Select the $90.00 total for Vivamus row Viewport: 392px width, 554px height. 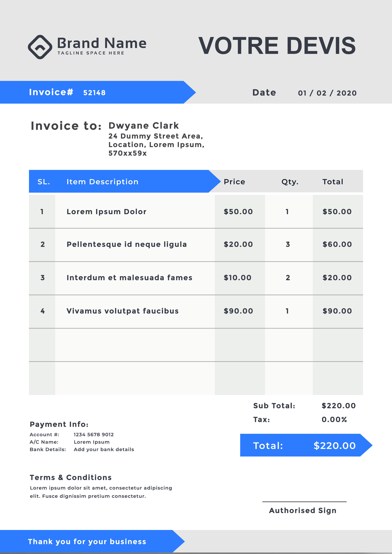pos(337,311)
